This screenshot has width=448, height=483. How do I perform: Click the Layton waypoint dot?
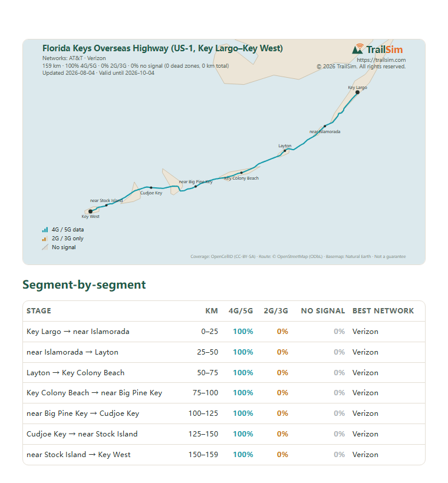(x=285, y=151)
